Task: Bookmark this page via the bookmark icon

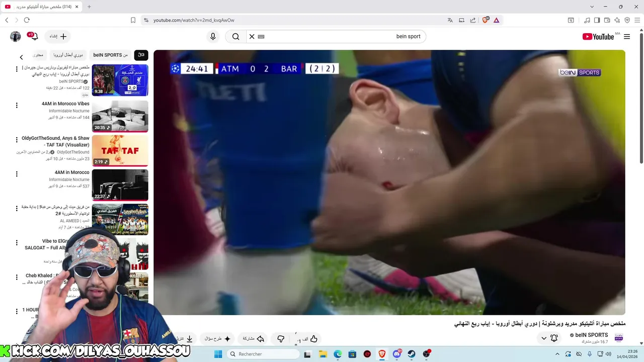Action: pyautogui.click(x=133, y=20)
